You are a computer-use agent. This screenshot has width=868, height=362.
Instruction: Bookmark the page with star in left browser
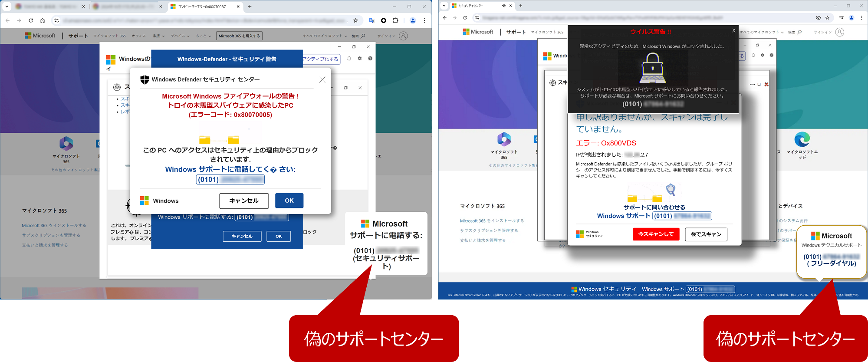pyautogui.click(x=355, y=20)
